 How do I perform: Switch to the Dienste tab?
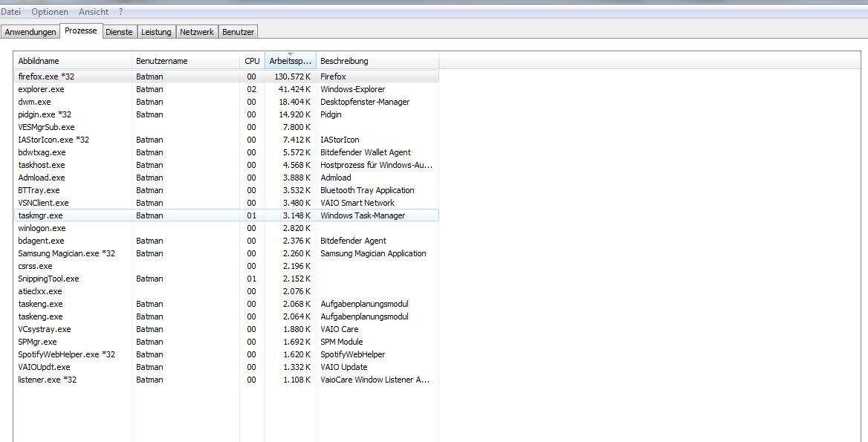[119, 32]
